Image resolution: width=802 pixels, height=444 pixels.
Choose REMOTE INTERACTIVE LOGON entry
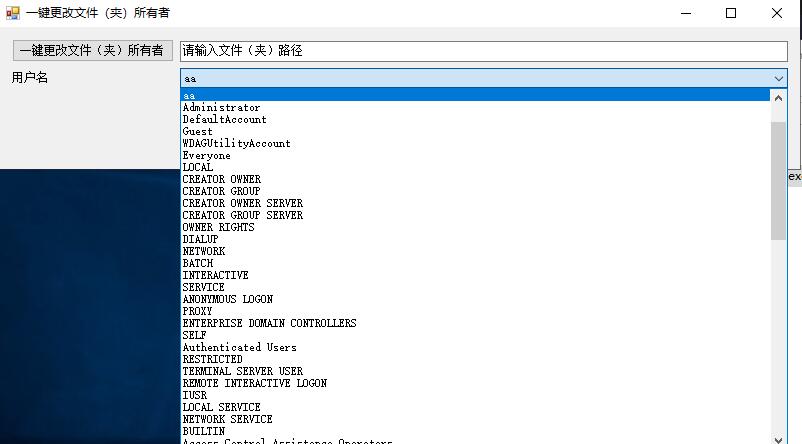click(x=254, y=383)
